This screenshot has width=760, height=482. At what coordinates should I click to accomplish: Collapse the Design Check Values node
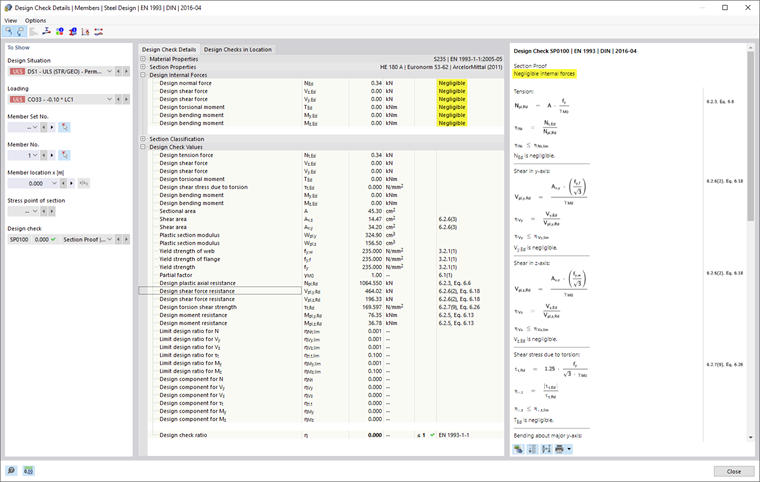point(143,147)
